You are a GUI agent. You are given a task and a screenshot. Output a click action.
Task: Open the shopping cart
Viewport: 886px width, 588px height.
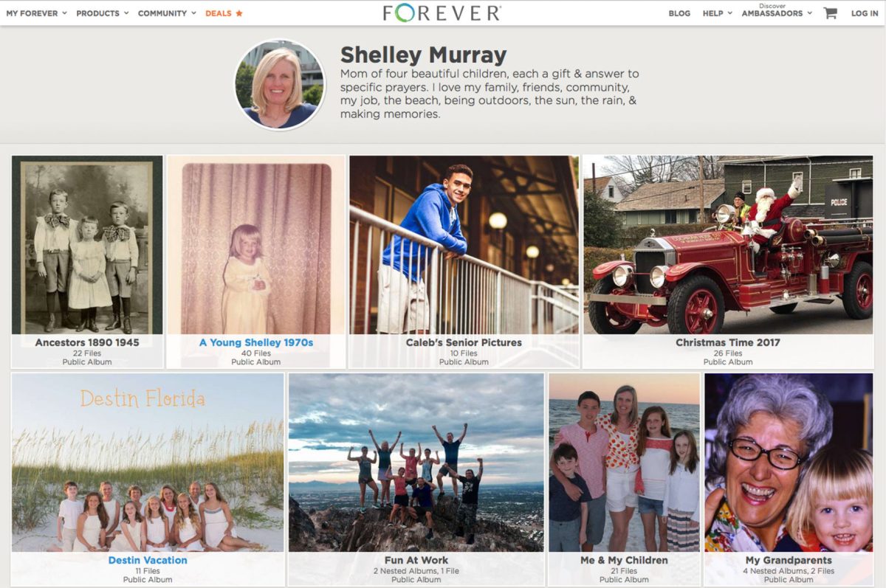(830, 13)
